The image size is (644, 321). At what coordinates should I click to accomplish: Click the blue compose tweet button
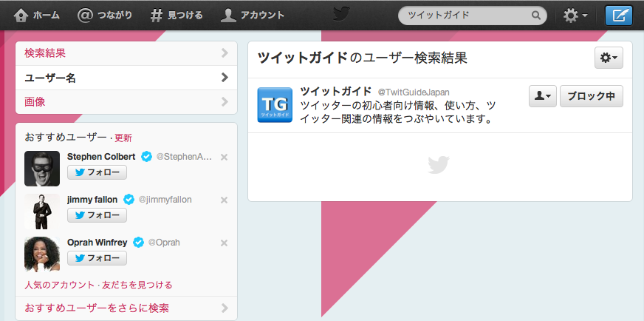[x=619, y=16]
